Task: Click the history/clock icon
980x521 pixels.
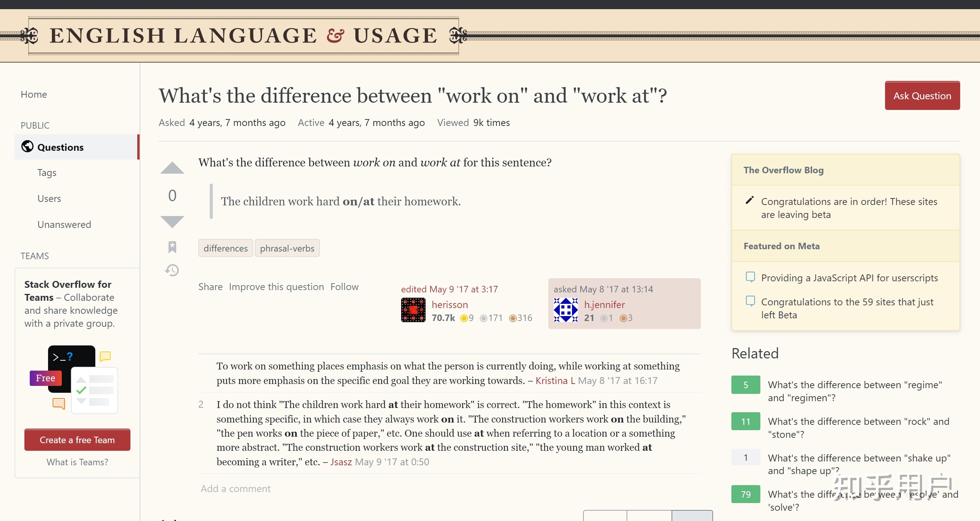Action: coord(172,271)
